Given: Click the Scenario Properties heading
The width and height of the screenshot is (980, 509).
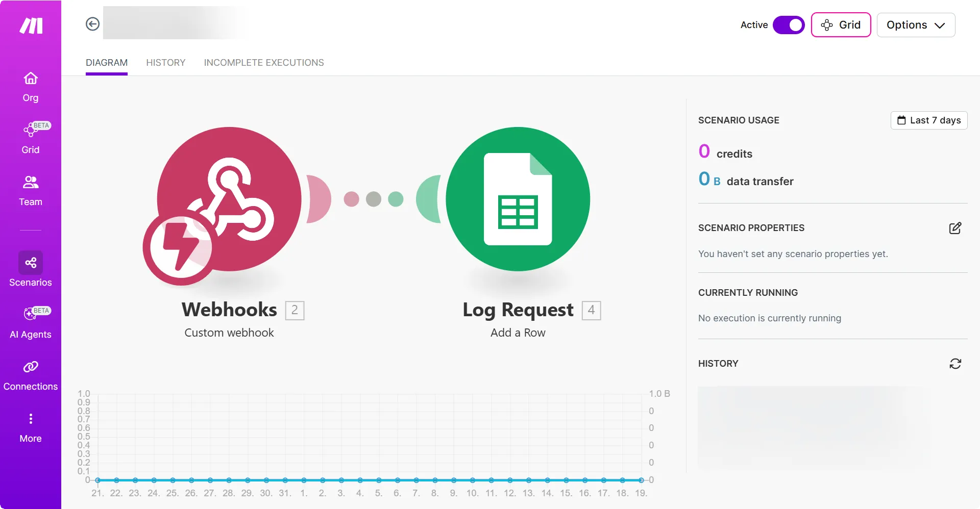Looking at the screenshot, I should [751, 228].
